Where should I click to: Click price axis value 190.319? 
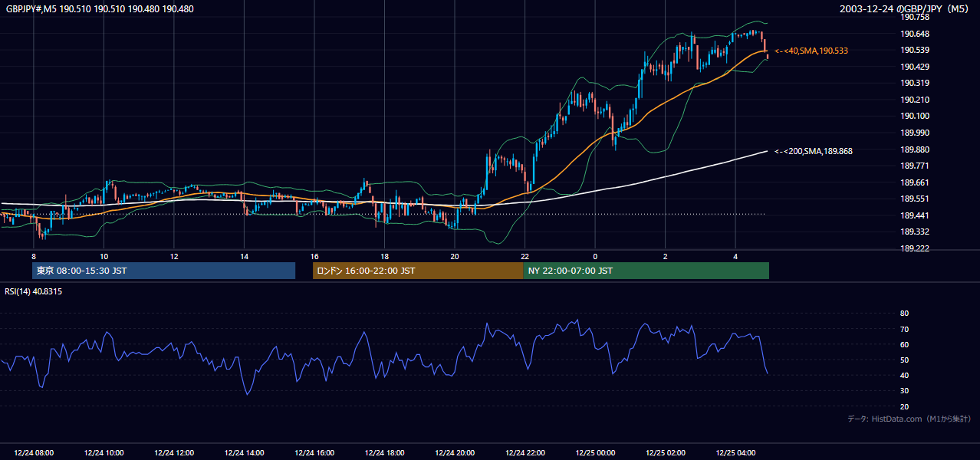coord(914,83)
